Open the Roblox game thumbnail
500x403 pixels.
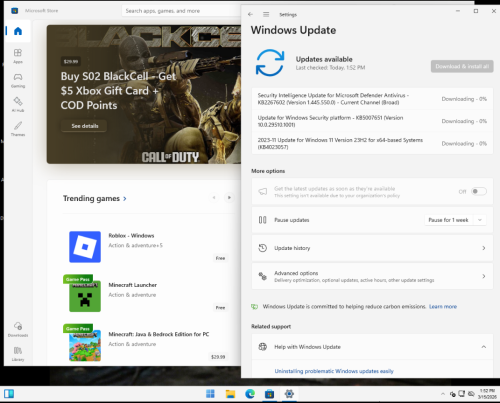coord(85,247)
